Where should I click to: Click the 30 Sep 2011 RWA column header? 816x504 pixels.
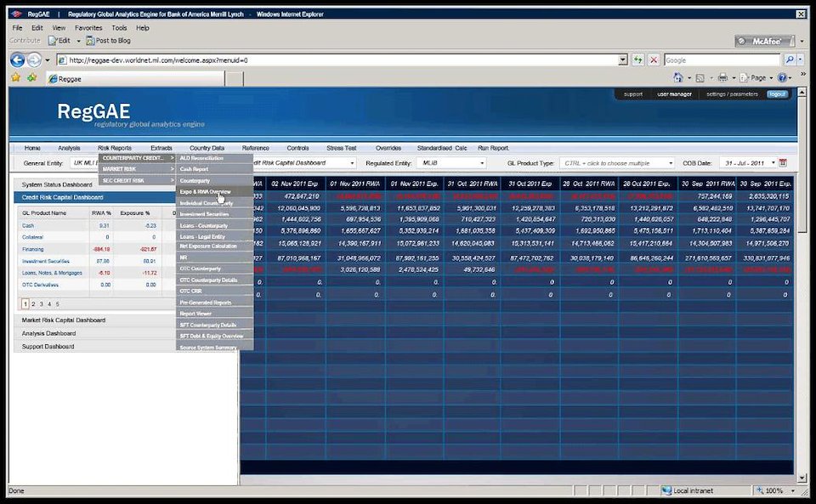tap(708, 184)
